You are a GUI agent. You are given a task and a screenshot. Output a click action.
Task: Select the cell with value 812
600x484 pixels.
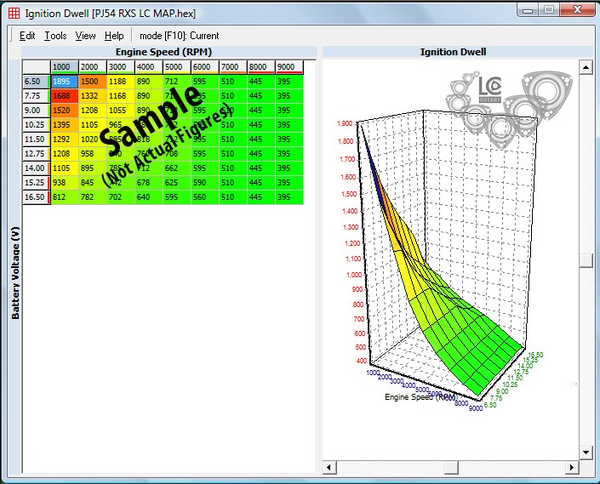pos(65,197)
